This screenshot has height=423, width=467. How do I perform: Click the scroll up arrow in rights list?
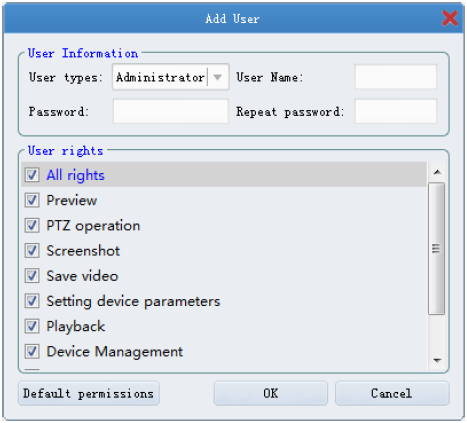coord(437,172)
